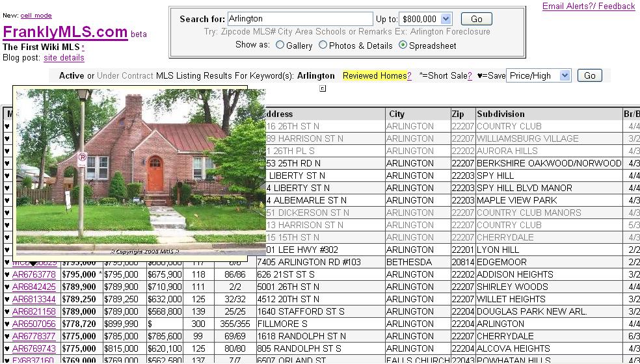Image resolution: width=640 pixels, height=364 pixels.
Task: Open the site details blog link
Action: pyautogui.click(x=64, y=58)
